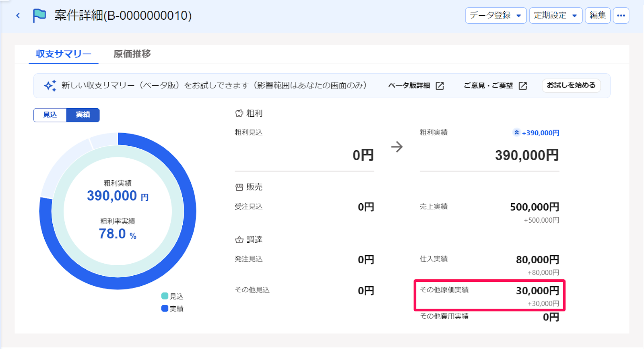Click the piggy bank icon beside 粗利
Screen dimensions: 644x349
(239, 114)
